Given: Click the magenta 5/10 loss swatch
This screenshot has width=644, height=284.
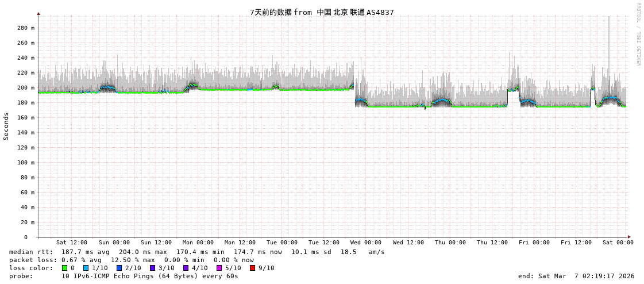Looking at the screenshot, I should coord(219,268).
